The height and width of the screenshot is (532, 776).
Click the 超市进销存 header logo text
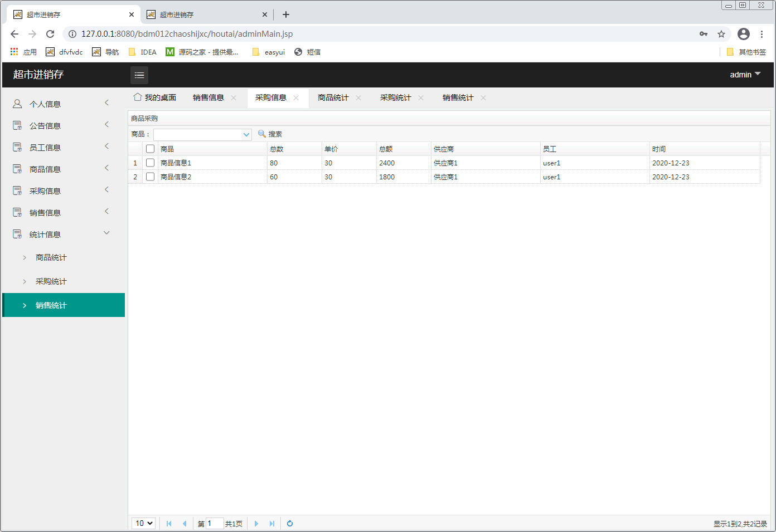pyautogui.click(x=38, y=75)
